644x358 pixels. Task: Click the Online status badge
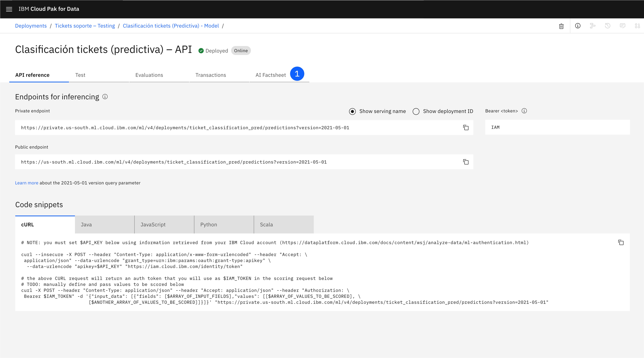pos(241,50)
